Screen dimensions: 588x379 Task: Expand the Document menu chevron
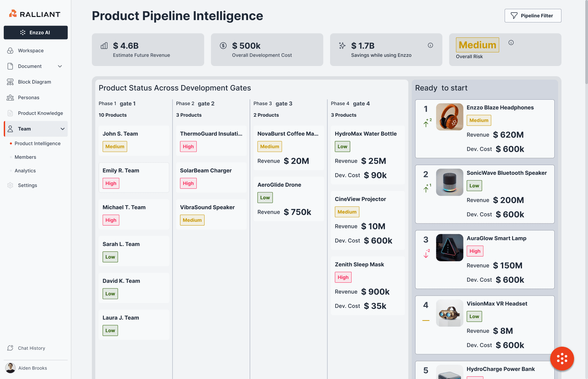click(x=60, y=66)
